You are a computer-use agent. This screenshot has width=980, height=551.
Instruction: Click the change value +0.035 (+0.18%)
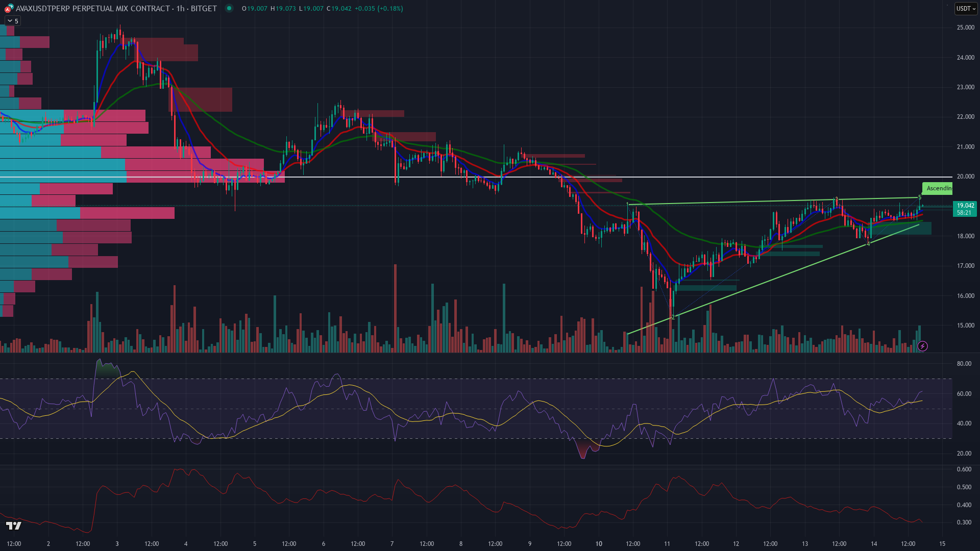coord(379,8)
